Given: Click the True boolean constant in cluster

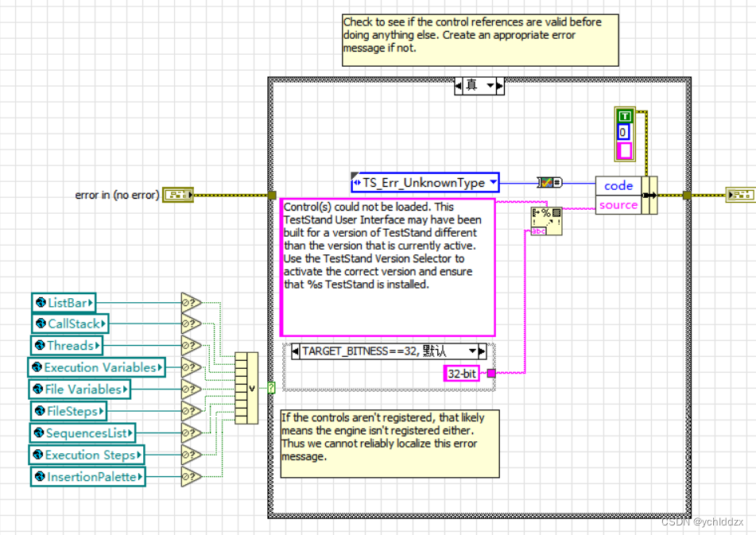Looking at the screenshot, I should point(625,116).
